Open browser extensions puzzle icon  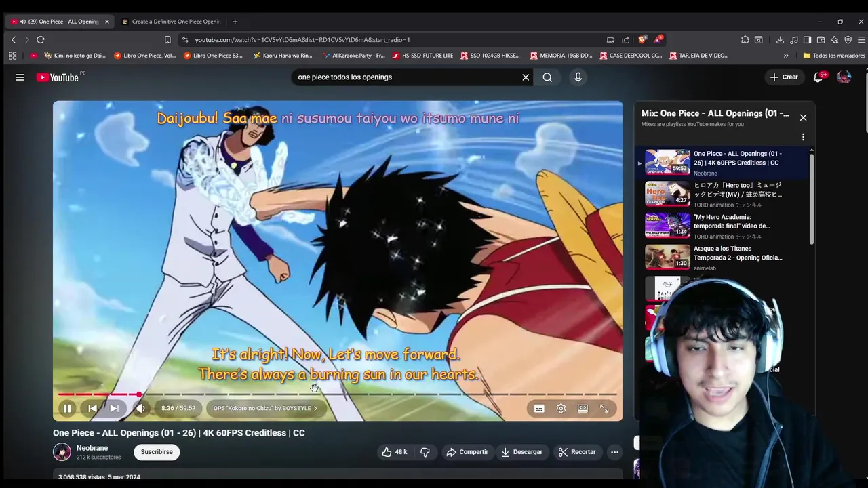coord(745,40)
